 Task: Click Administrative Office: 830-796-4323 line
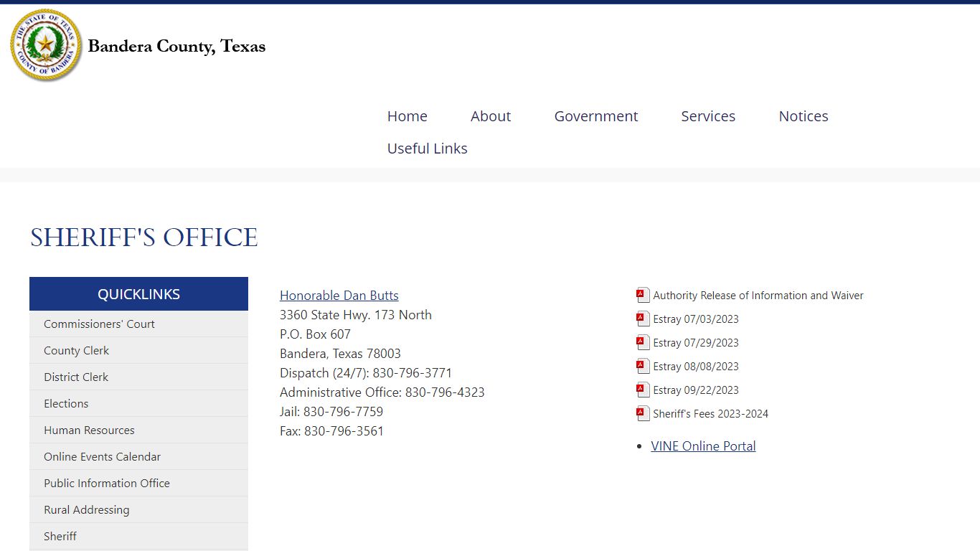tap(382, 392)
